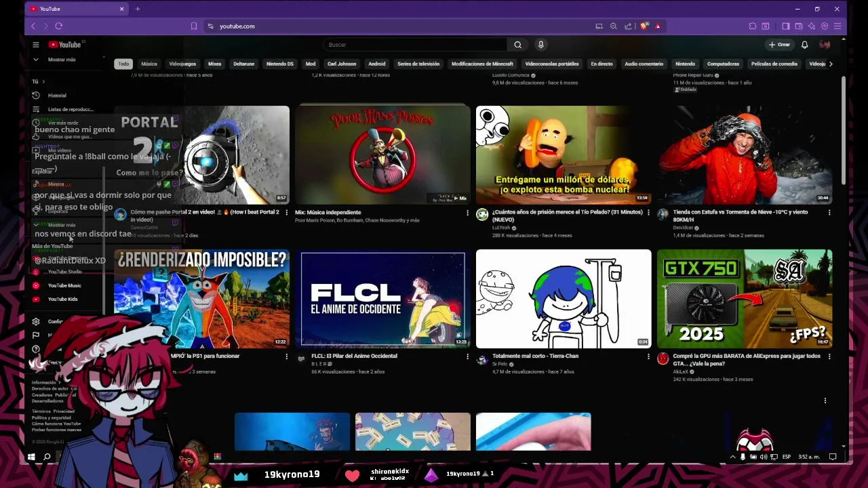Open the YouTube hamburger guide menu
This screenshot has width=868, height=488.
coord(36,45)
